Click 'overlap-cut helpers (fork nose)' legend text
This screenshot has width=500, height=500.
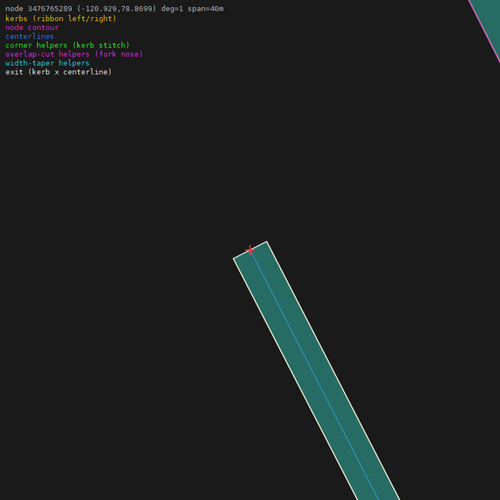[x=74, y=54]
